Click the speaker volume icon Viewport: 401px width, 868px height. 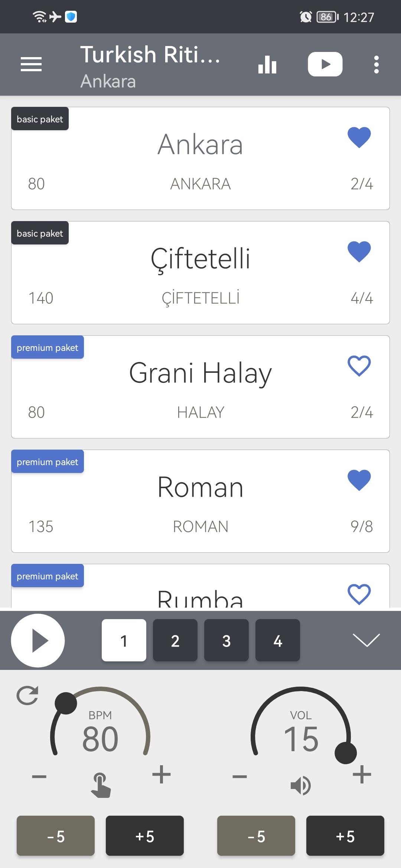(301, 785)
